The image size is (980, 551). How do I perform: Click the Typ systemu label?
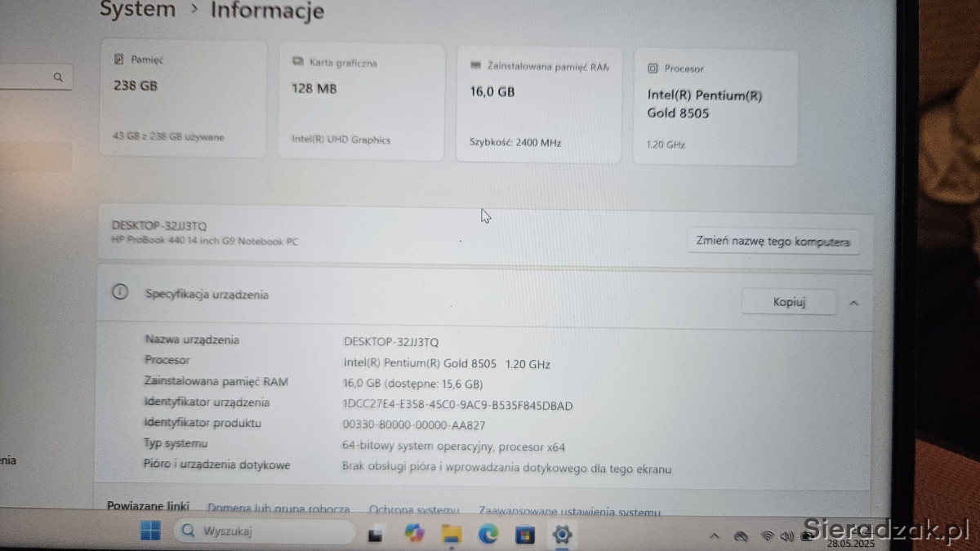176,443
